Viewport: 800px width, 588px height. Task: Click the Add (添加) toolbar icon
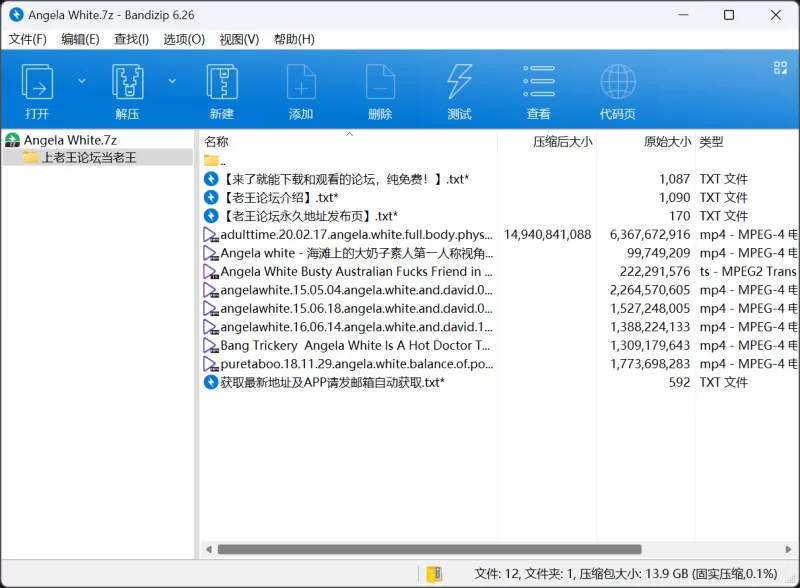[301, 82]
